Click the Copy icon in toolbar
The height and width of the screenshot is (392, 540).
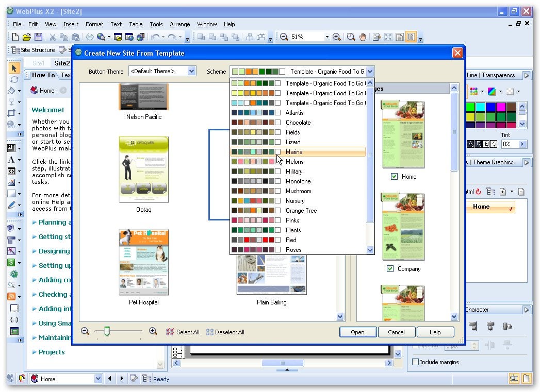[64, 37]
